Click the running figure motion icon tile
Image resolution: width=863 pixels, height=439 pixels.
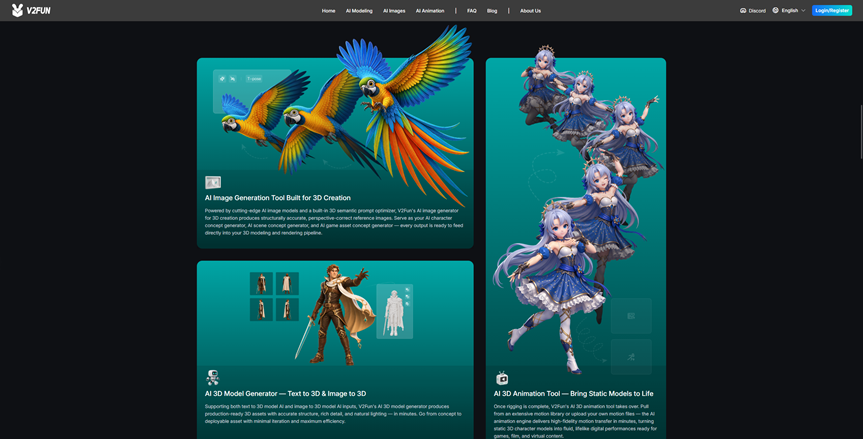(631, 356)
